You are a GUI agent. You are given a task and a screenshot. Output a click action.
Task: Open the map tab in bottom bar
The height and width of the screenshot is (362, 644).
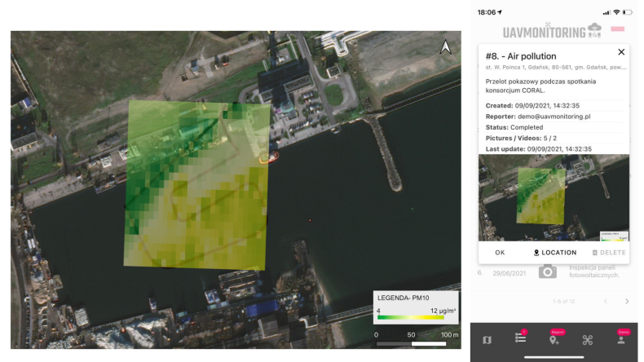(x=487, y=340)
